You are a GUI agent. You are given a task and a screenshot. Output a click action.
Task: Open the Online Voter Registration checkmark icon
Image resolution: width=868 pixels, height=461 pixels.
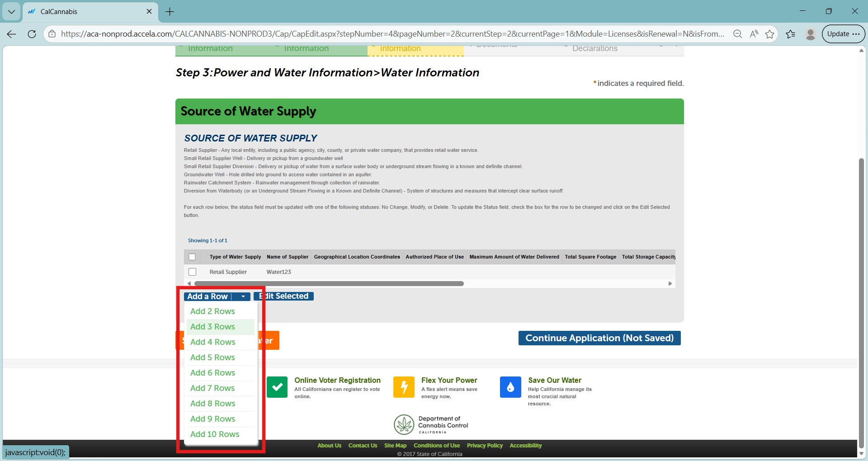277,387
